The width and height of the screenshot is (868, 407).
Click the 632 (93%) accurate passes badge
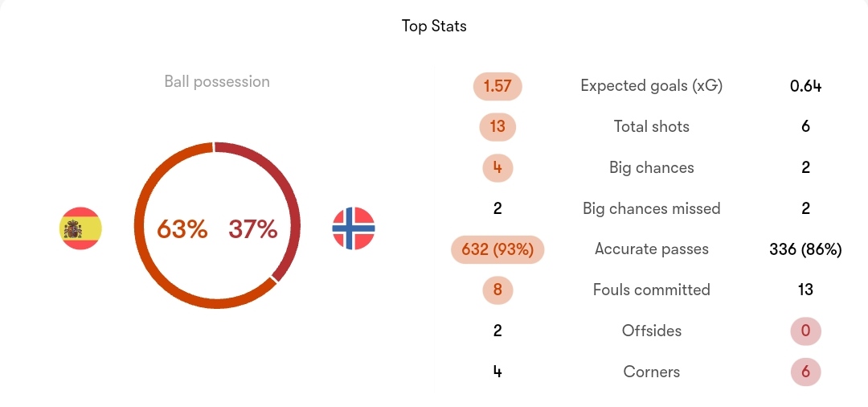[x=497, y=249]
